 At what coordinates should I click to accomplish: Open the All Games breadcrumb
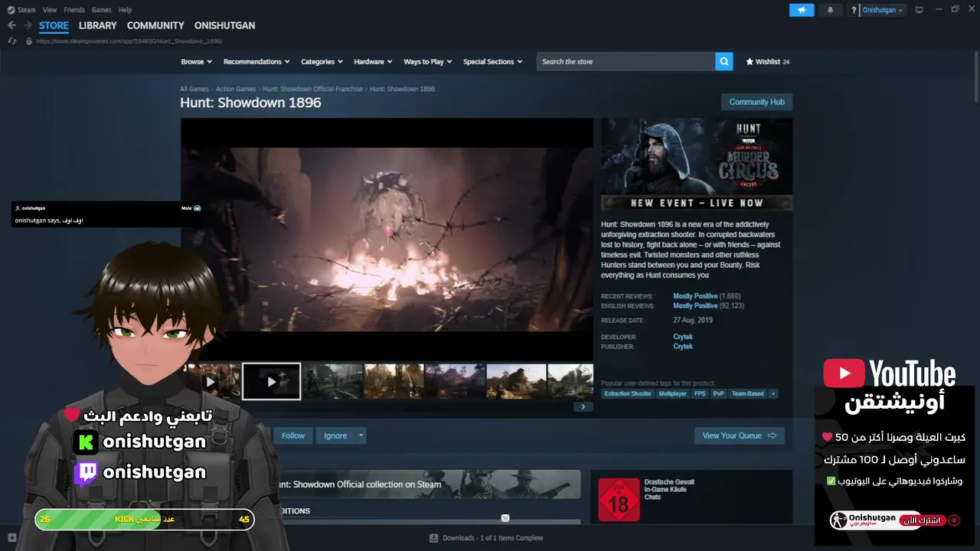pos(194,89)
